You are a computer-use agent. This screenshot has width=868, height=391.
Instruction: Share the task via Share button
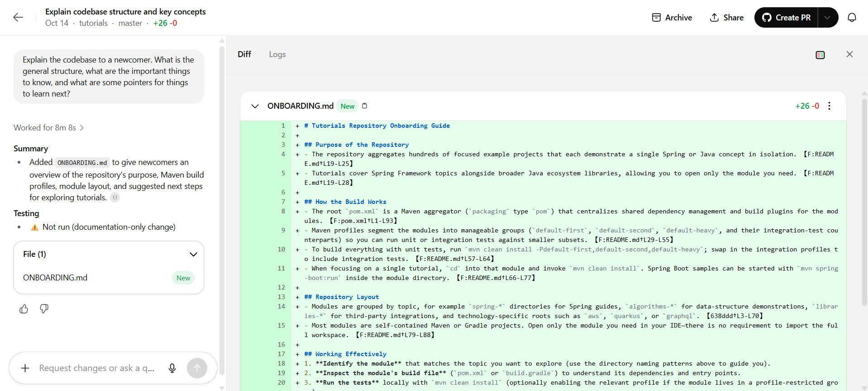[727, 18]
